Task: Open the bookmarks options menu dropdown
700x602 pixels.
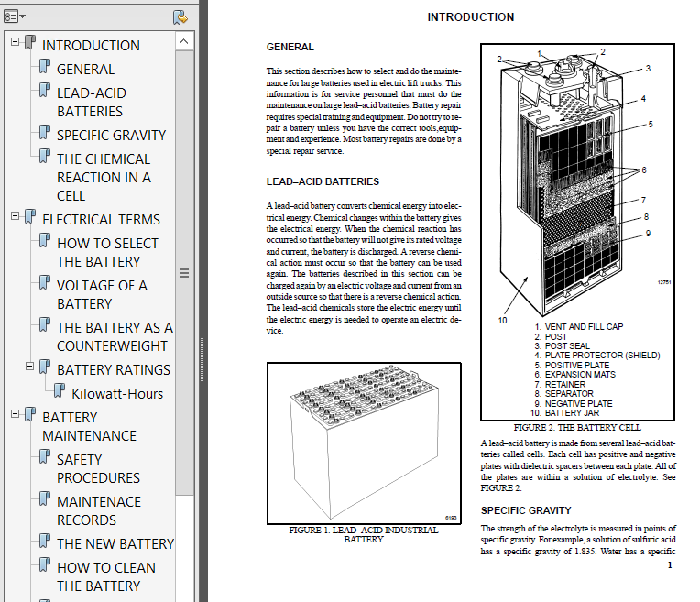Action: (15, 17)
